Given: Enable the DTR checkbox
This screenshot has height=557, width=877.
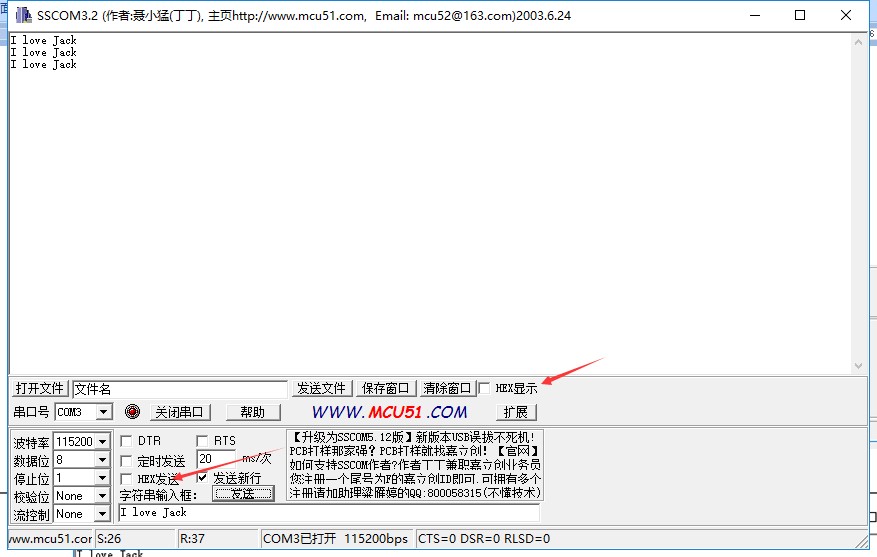Looking at the screenshot, I should point(126,441).
